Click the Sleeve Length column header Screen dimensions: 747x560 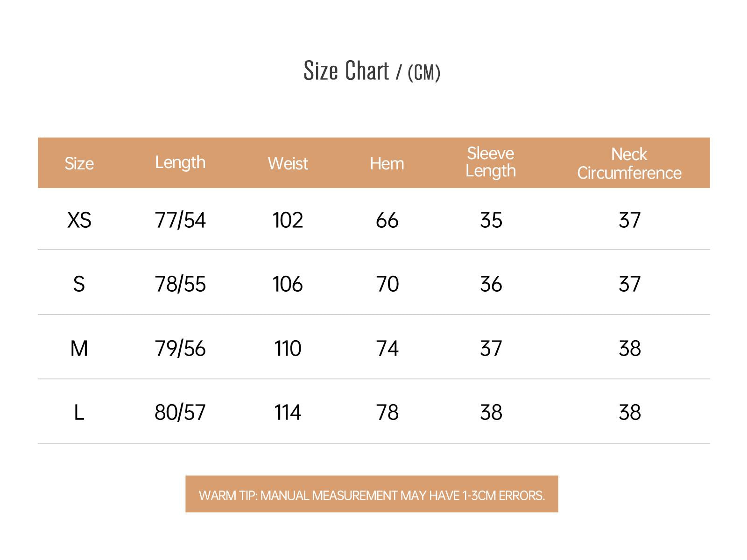(491, 162)
